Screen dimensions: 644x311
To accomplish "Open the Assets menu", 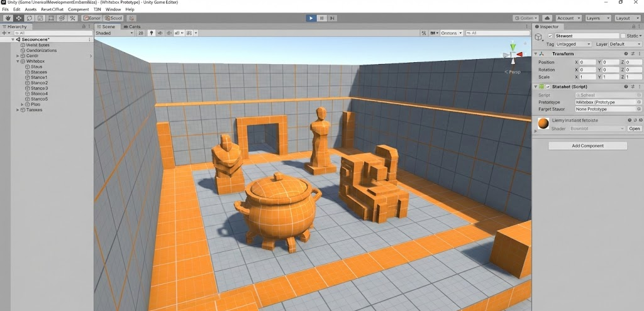I will [31, 9].
